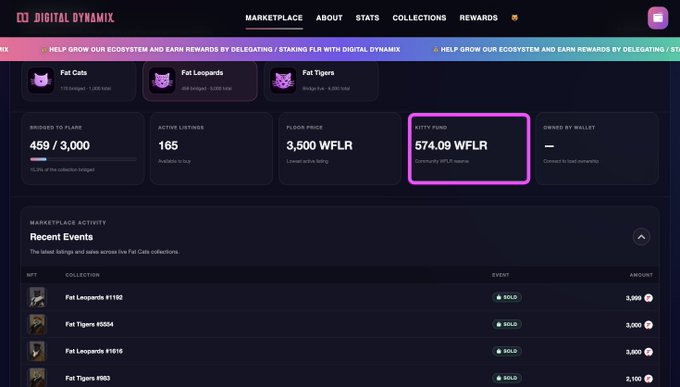Click the 459 / 3,000 bridged value

tap(60, 145)
